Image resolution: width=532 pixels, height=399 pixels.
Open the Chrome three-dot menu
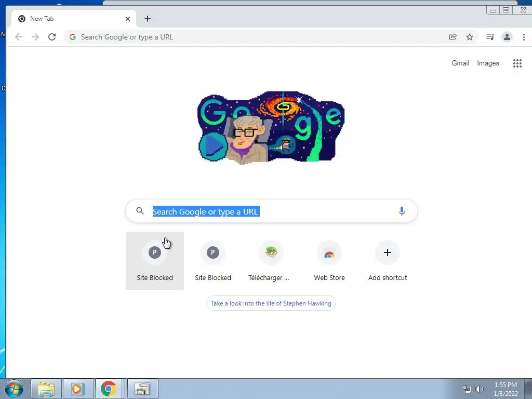pos(524,37)
